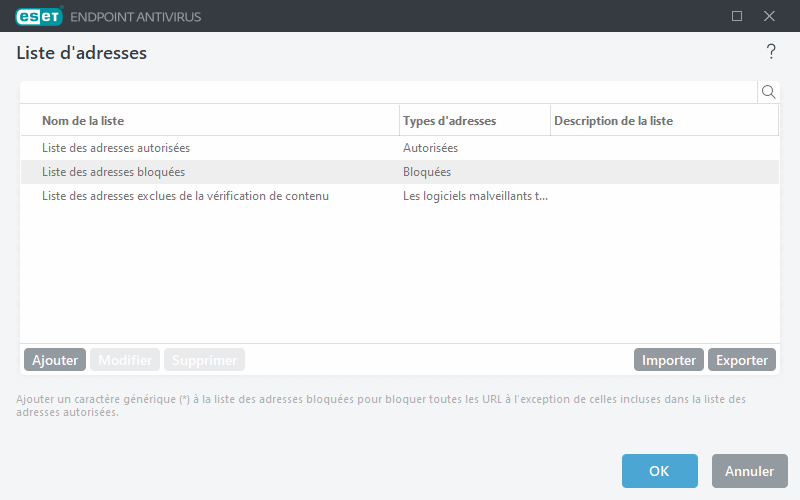Click the search magnifier icon
This screenshot has width=800, height=500.
(769, 92)
